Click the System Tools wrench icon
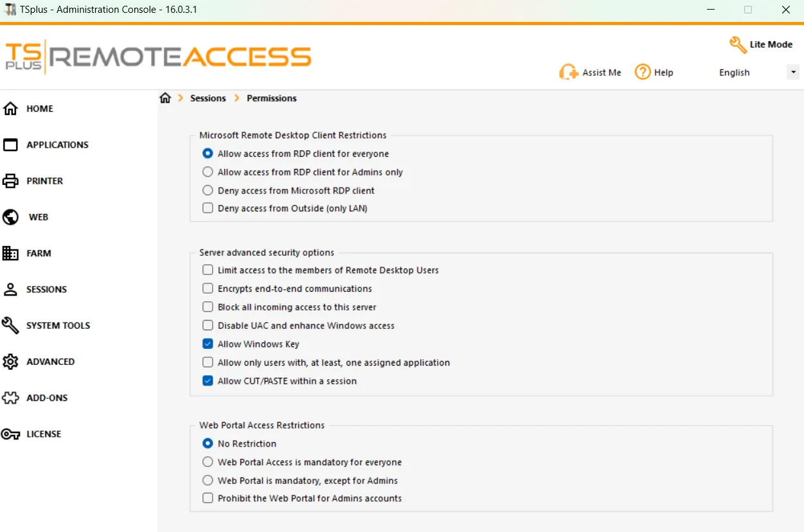The image size is (804, 532). (10, 325)
